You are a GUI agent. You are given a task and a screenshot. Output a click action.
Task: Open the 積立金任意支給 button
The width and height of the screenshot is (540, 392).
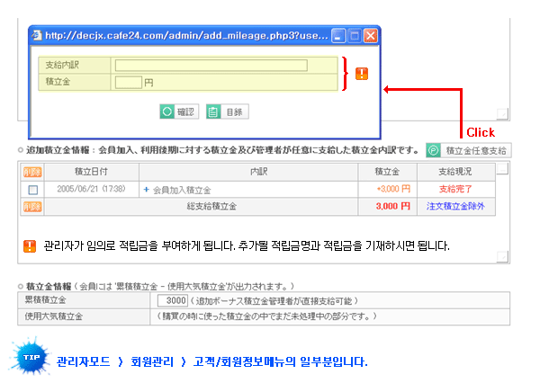[468, 150]
